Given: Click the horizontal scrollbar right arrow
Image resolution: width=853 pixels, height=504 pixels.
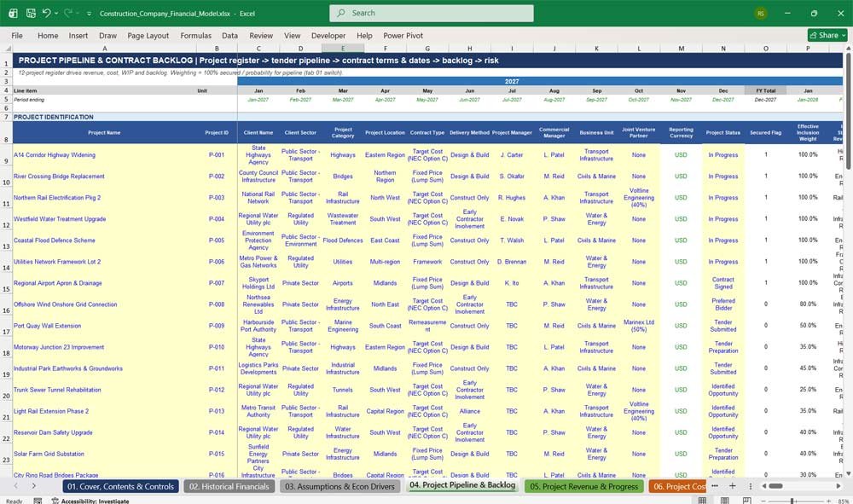Looking at the screenshot, I should [x=838, y=486].
